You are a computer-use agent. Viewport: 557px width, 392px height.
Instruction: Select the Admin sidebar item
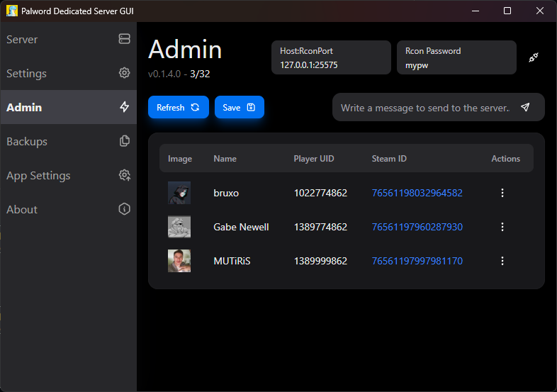68,107
